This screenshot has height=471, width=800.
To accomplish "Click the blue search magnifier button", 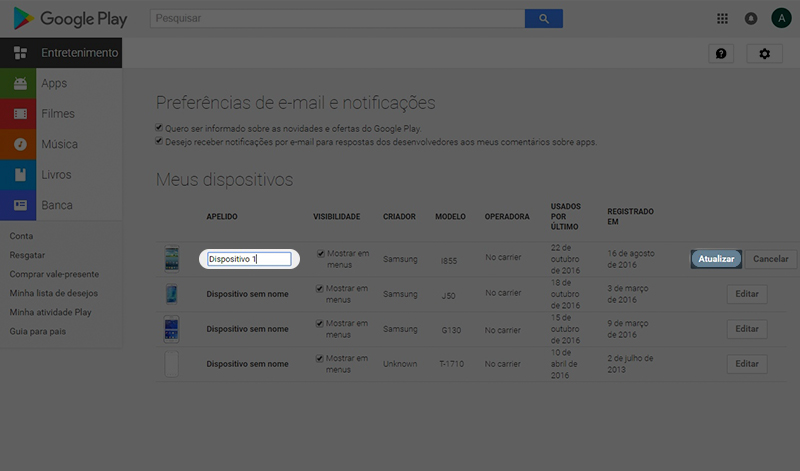I will (x=543, y=18).
